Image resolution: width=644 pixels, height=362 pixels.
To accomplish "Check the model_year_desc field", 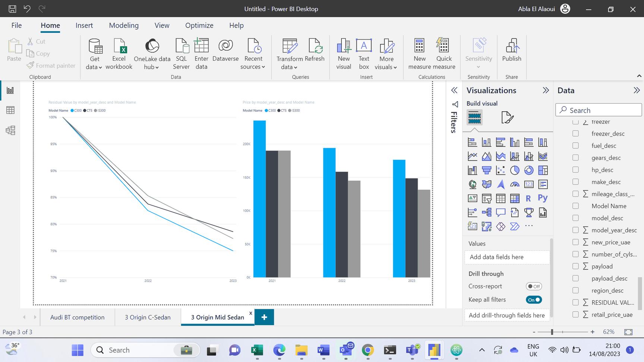I will click(x=575, y=230).
